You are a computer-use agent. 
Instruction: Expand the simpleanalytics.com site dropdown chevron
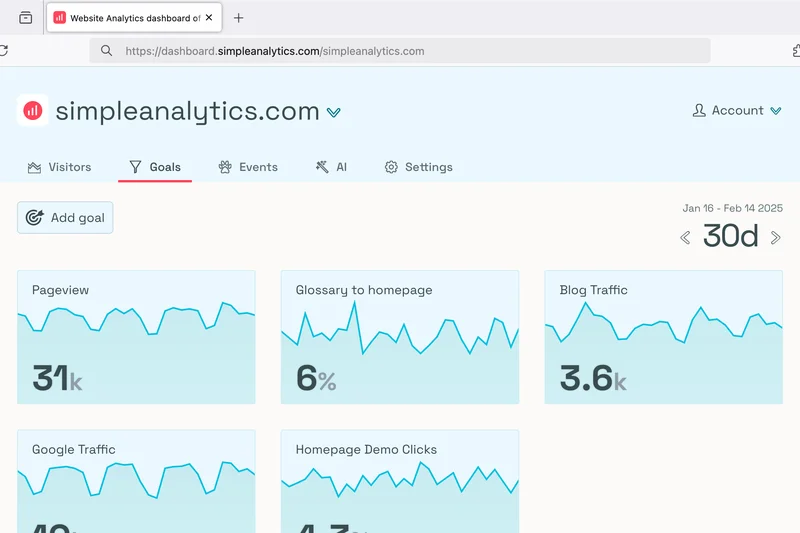334,112
